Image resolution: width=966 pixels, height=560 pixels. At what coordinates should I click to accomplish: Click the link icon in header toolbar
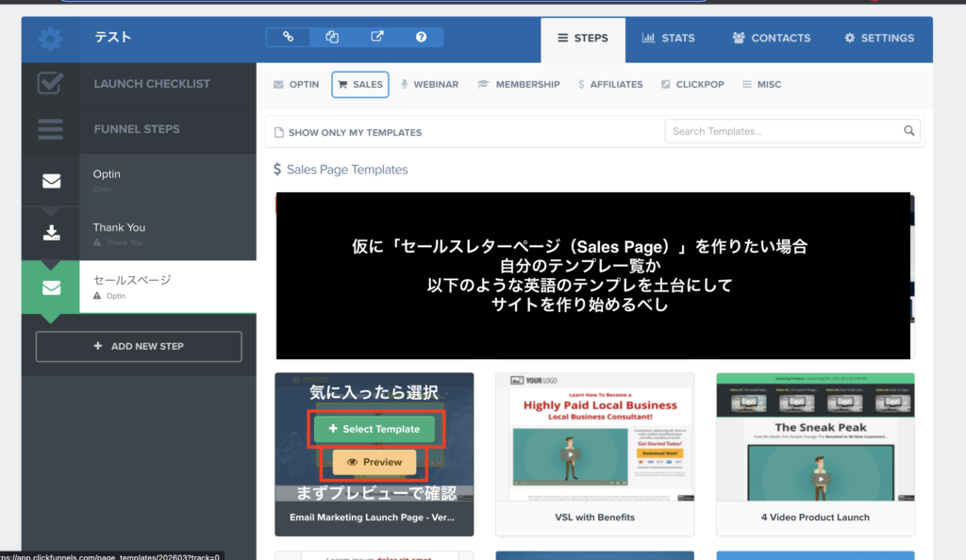[289, 37]
